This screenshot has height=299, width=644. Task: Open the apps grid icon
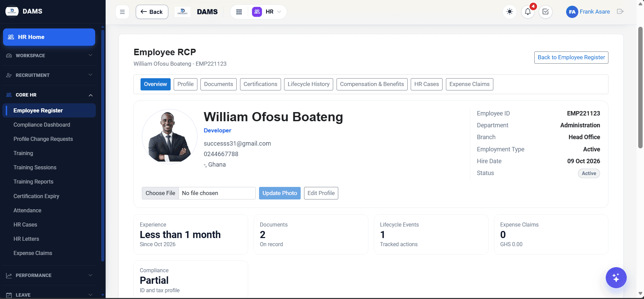(239, 12)
